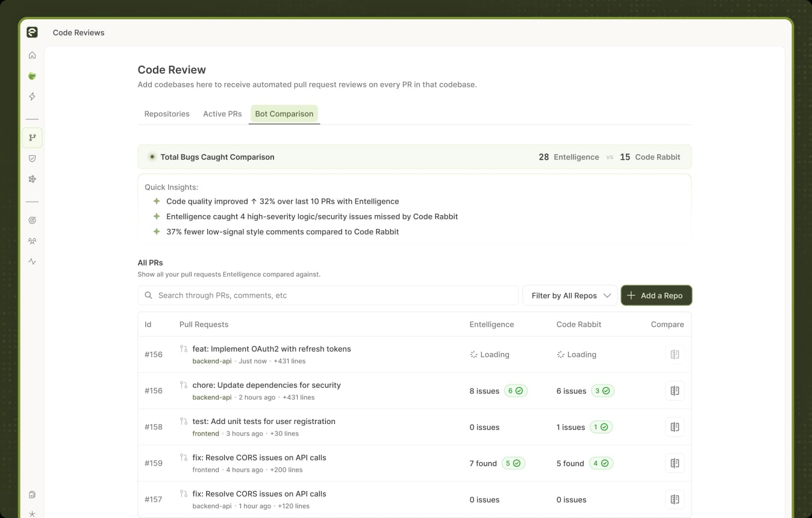Click the dot icon beside Total Bugs Caught
The height and width of the screenshot is (518, 812).
click(152, 157)
